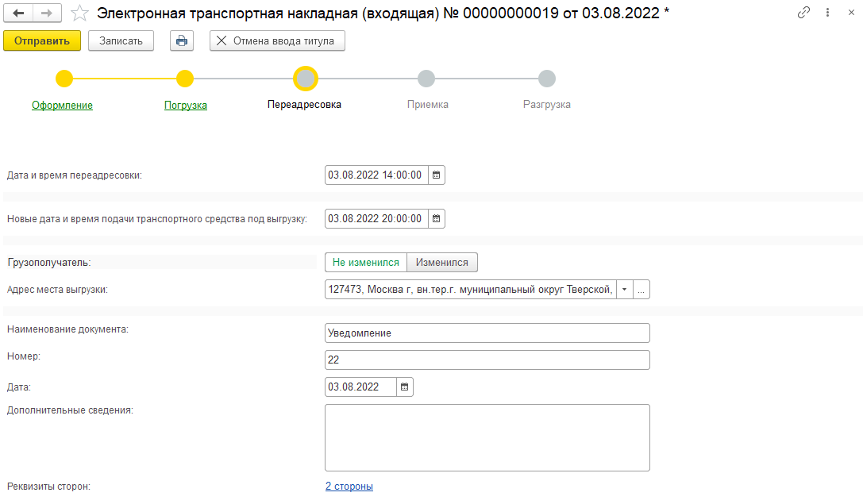863x504 pixels.
Task: Click Отмена ввода титула button
Action: coord(277,40)
